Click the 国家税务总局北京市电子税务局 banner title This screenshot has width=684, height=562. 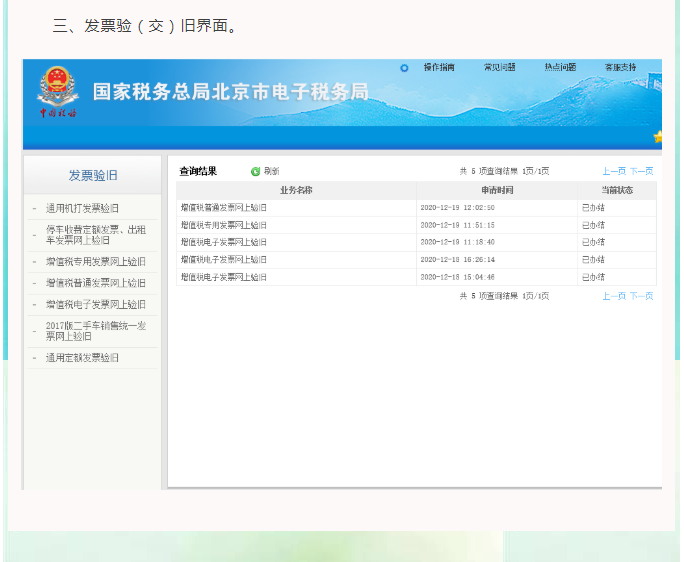231,92
